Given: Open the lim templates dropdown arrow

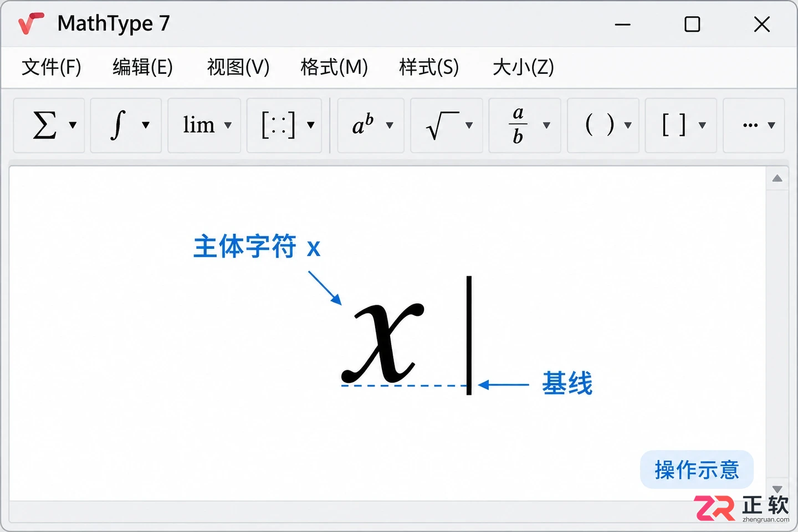Looking at the screenshot, I should click(228, 125).
